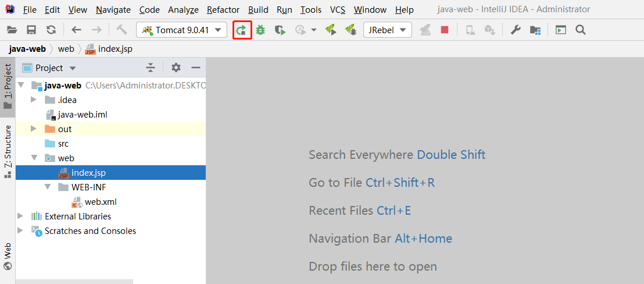The image size is (644, 284).
Task: Click the device manager toolbar icon
Action: coord(470,30)
